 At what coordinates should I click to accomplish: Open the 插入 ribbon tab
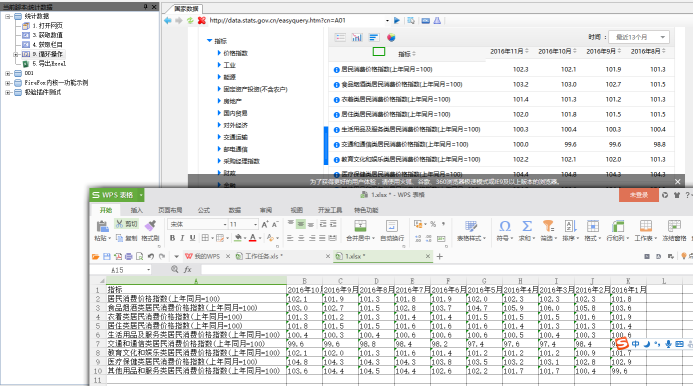137,210
